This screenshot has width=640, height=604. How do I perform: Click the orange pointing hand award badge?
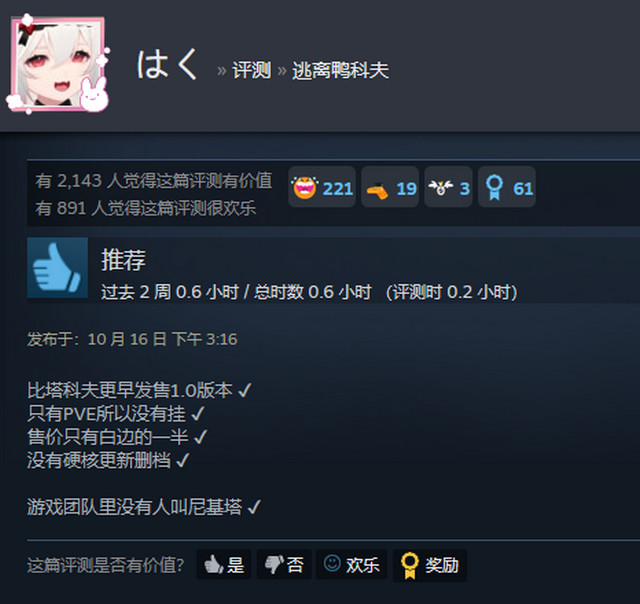[390, 187]
